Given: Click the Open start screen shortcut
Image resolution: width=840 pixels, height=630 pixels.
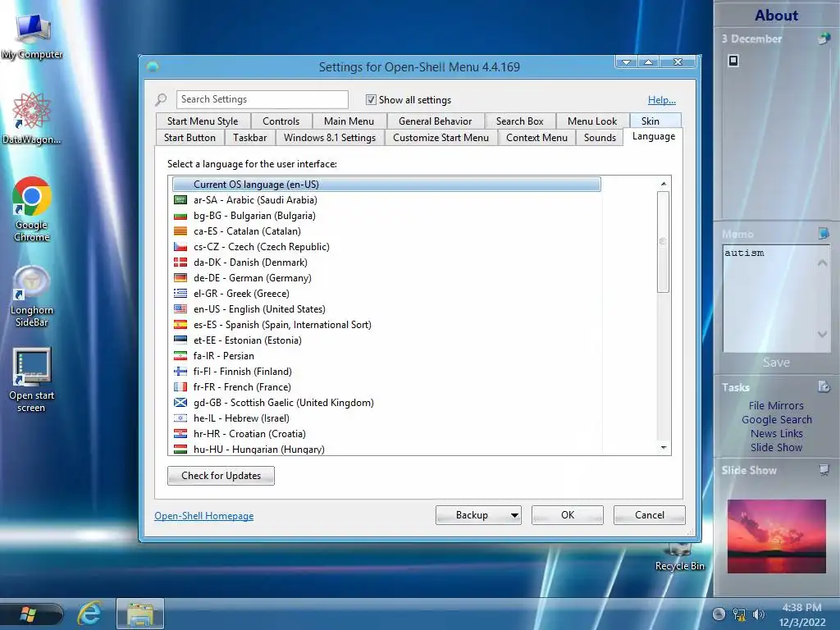Looking at the screenshot, I should (x=32, y=379).
